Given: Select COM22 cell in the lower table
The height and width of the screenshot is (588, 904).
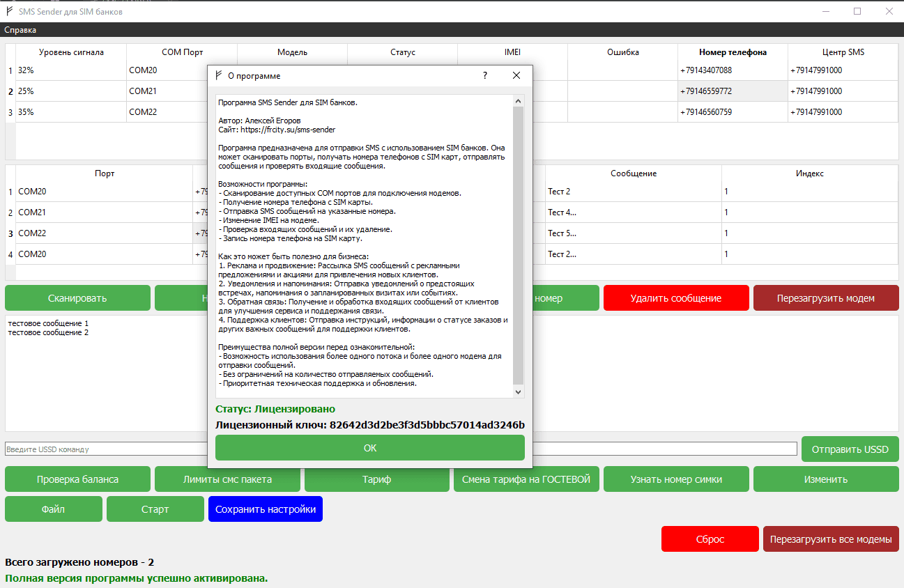Looking at the screenshot, I should (x=105, y=233).
